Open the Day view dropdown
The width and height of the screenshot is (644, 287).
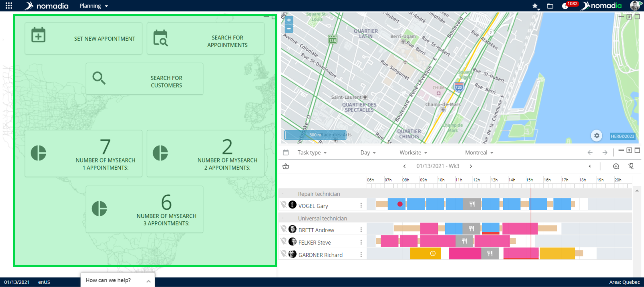(x=368, y=153)
